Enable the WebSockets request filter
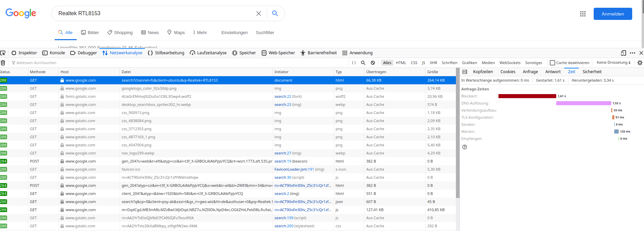The width and height of the screenshot is (644, 231). [510, 63]
